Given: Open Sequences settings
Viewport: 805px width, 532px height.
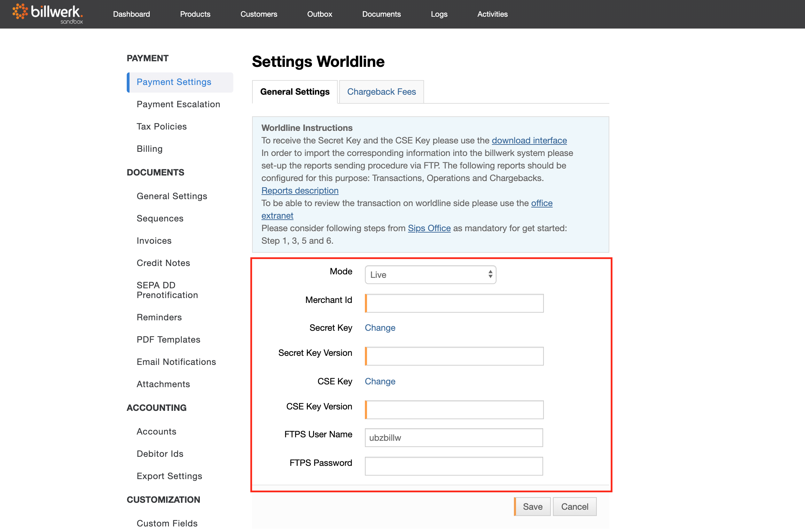Looking at the screenshot, I should coord(160,219).
